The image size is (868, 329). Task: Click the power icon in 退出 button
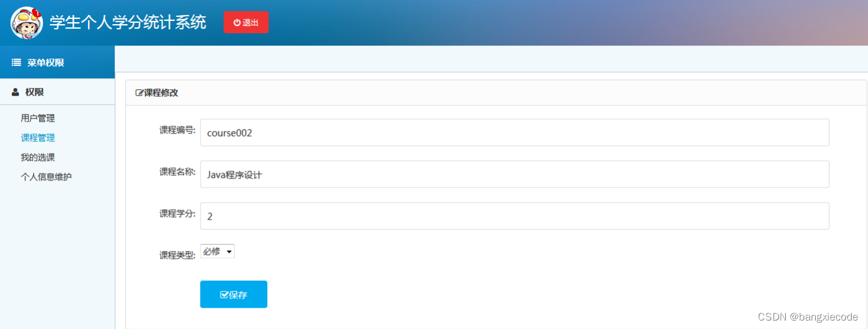click(237, 22)
